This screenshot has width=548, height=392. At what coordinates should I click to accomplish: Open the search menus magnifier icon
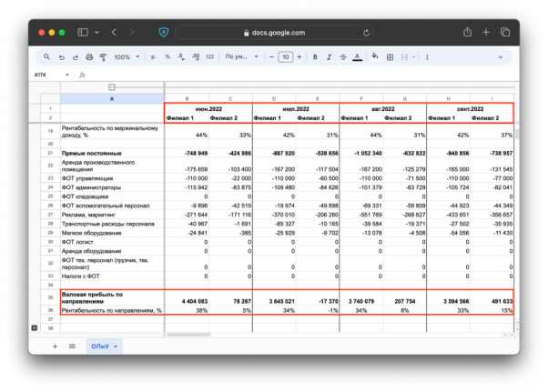[x=46, y=57]
